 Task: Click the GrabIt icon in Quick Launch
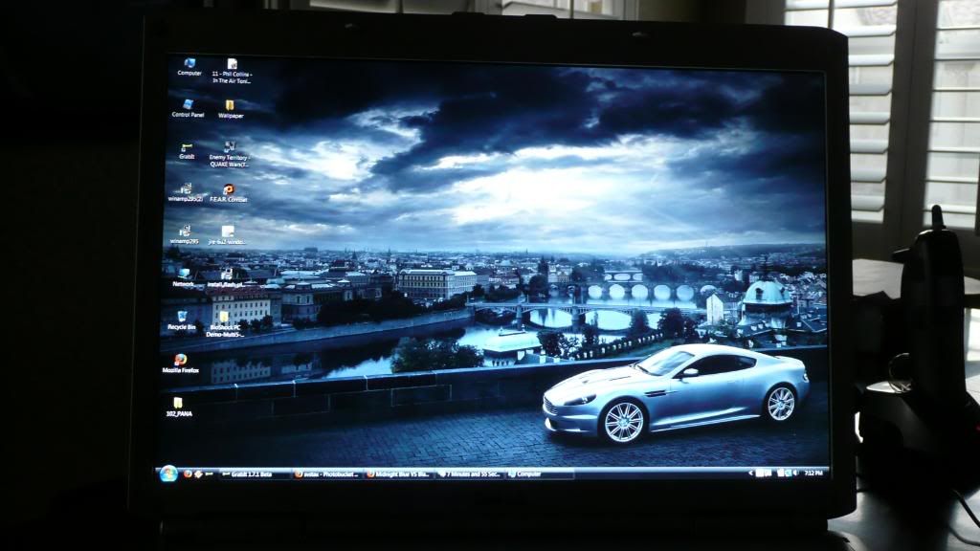209,474
